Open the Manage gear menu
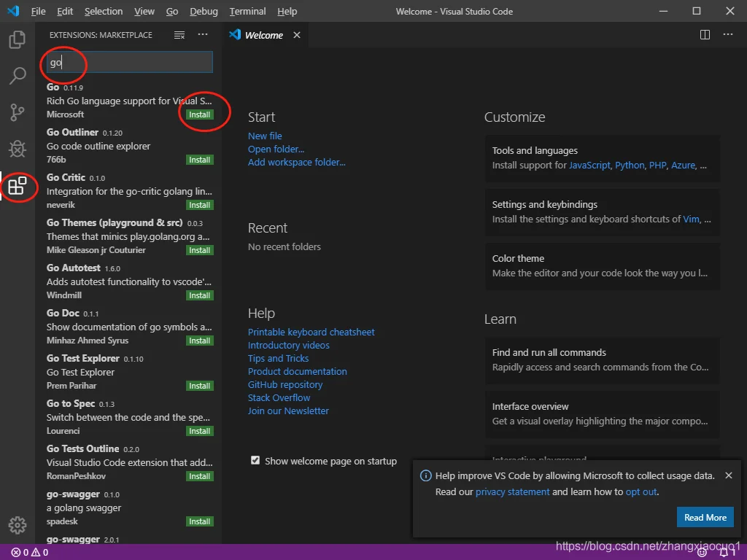This screenshot has height=560, width=747. click(x=18, y=525)
